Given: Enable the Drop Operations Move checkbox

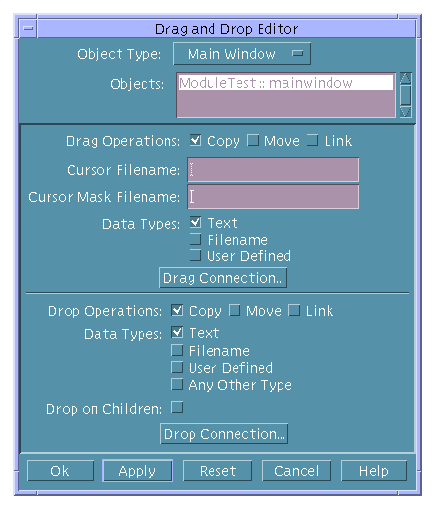Looking at the screenshot, I should [x=234, y=310].
